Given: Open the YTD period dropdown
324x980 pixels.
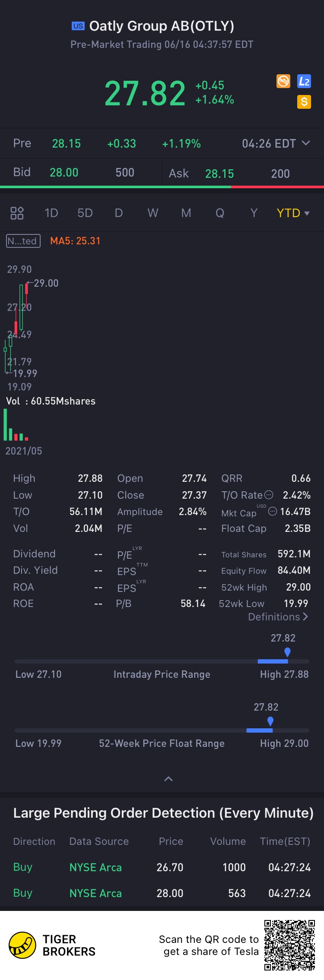Looking at the screenshot, I should point(293,213).
